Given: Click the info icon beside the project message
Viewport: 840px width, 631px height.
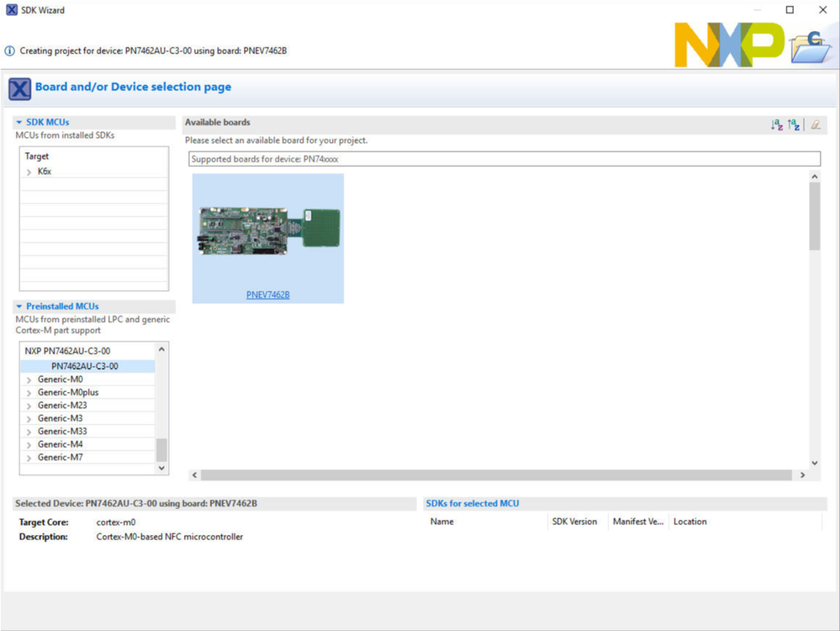Looking at the screenshot, I should tap(9, 51).
